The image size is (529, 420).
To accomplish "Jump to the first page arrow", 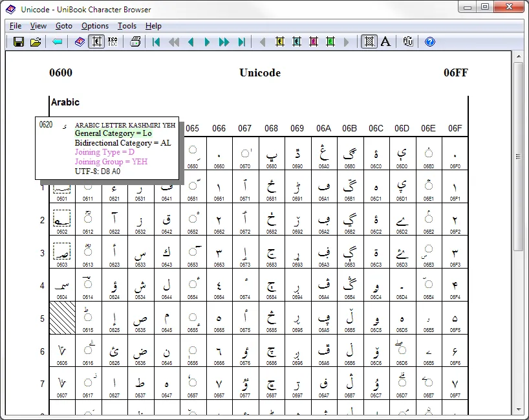I will pos(156,42).
